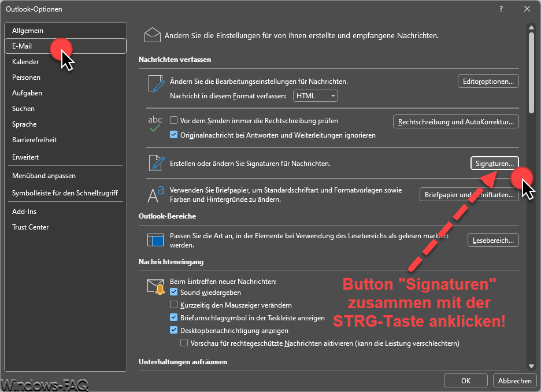Image resolution: width=541 pixels, height=392 pixels.
Task: Click the help question mark icon
Action: [501, 9]
